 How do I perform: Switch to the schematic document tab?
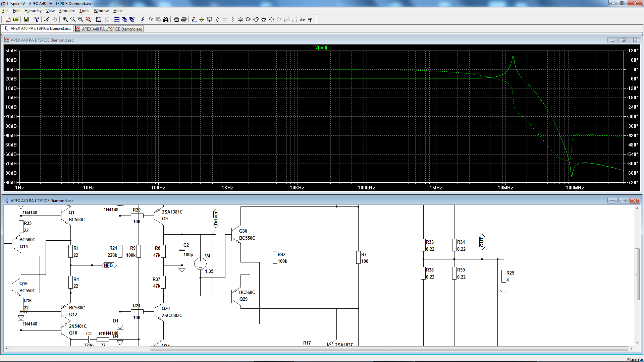coord(38,28)
